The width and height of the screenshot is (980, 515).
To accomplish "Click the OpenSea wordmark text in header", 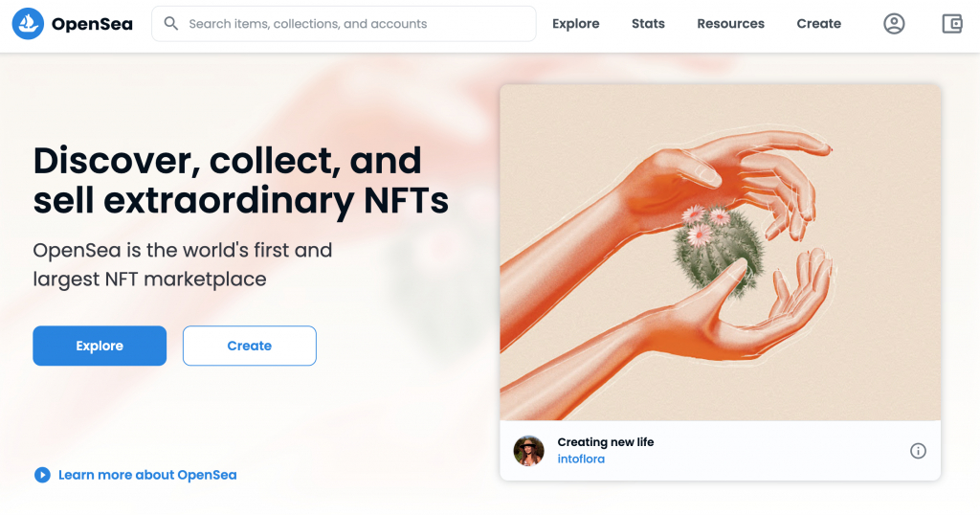I will pyautogui.click(x=92, y=24).
